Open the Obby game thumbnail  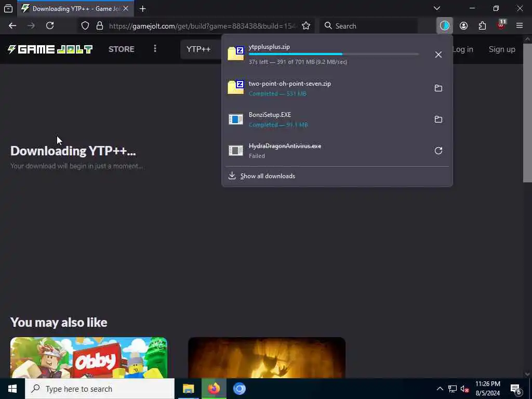89,357
